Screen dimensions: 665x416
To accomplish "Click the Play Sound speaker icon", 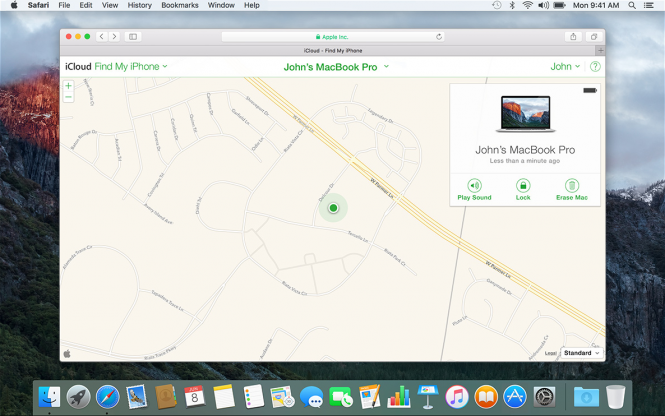I will click(474, 186).
